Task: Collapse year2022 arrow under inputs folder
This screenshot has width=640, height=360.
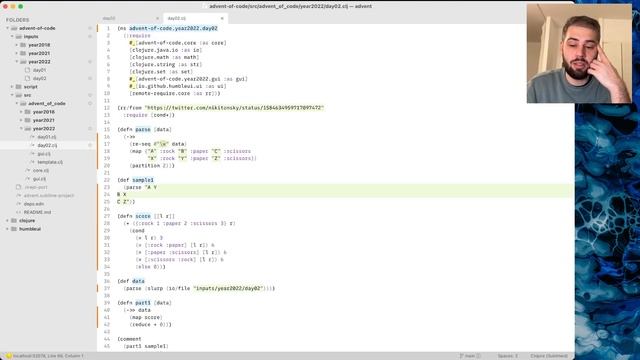Action: tap(16, 62)
